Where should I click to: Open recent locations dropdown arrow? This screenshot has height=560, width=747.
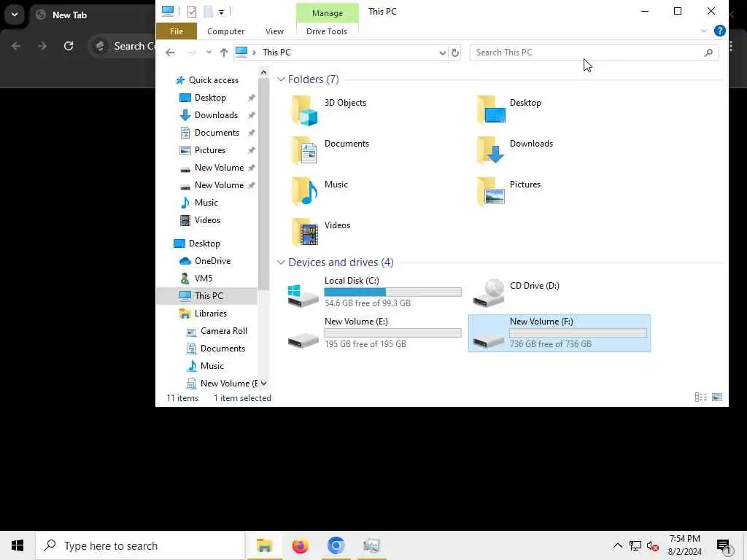(x=209, y=52)
